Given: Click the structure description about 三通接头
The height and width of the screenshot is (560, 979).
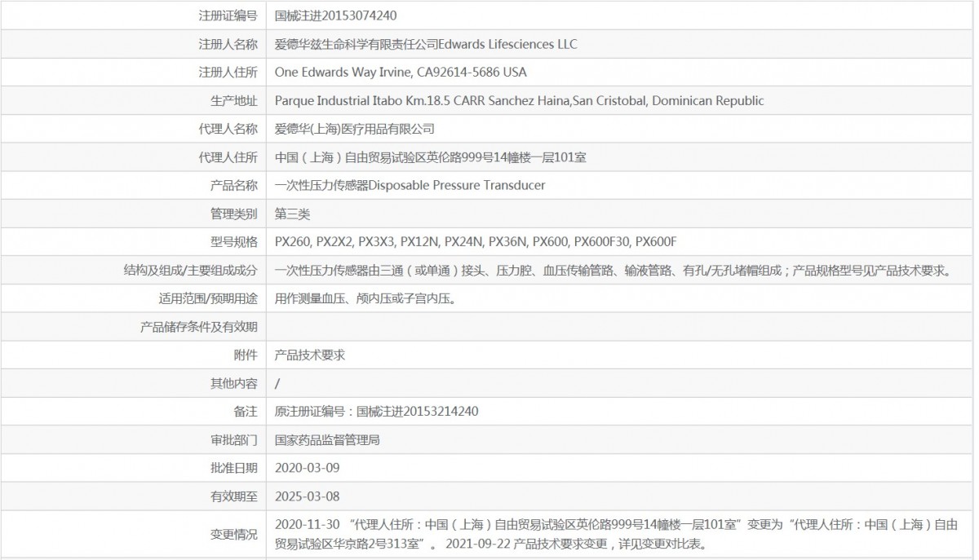Looking at the screenshot, I should 613,271.
